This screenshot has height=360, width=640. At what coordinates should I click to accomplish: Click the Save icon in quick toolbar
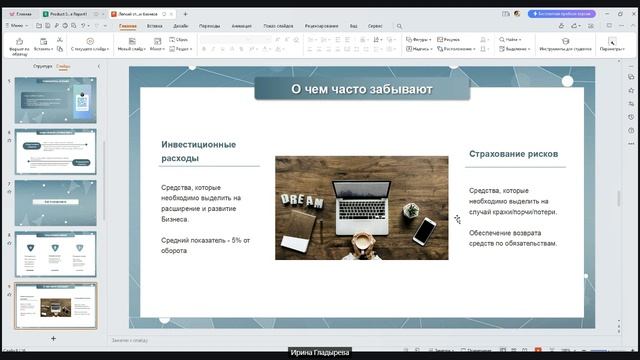pos(48,26)
